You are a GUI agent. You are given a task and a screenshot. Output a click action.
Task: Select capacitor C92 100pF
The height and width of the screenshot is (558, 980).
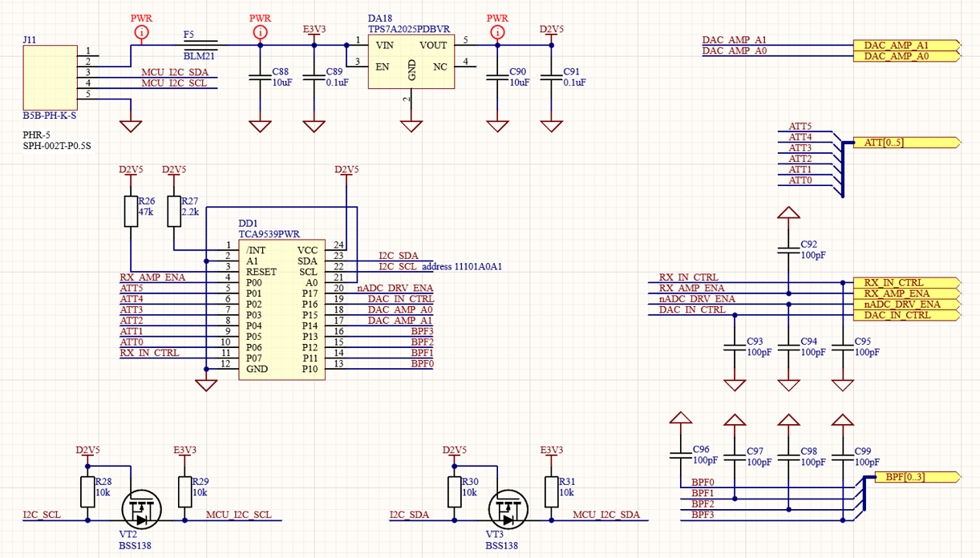[788, 249]
